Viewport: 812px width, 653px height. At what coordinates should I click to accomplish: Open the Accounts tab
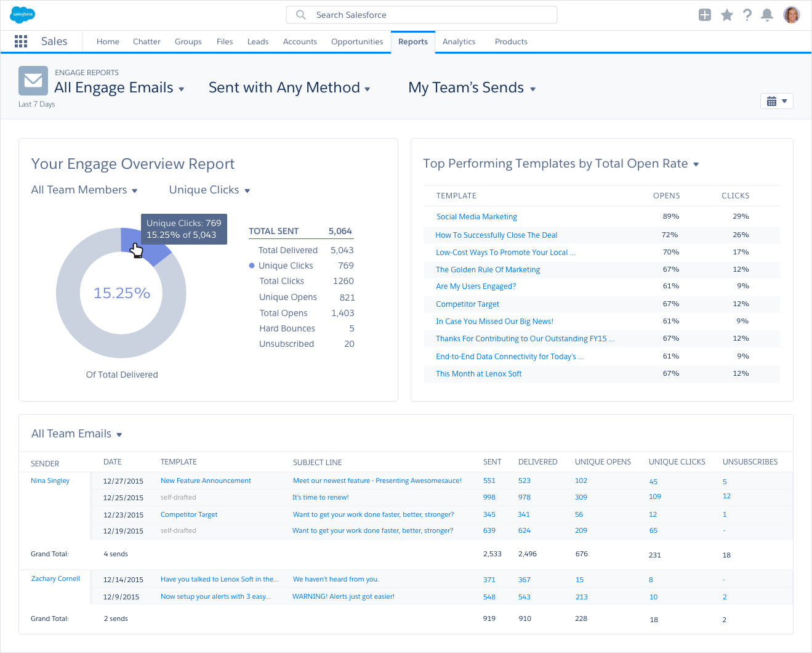[x=300, y=42]
